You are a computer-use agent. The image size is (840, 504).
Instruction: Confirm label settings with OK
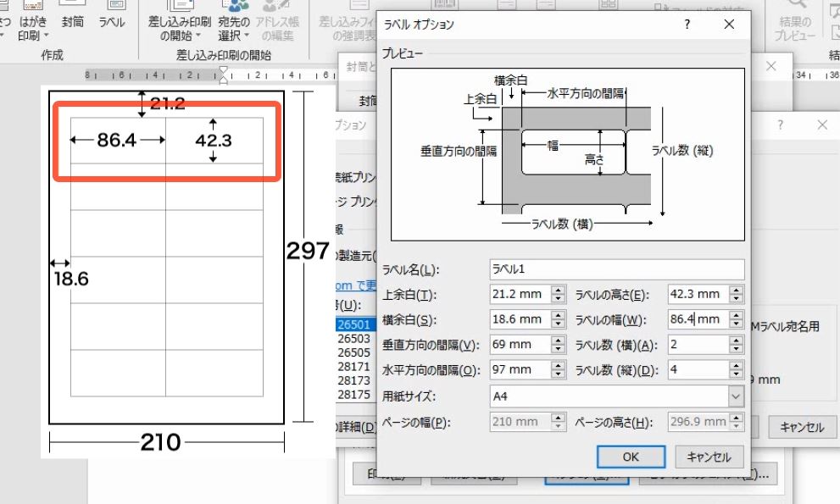pos(630,457)
